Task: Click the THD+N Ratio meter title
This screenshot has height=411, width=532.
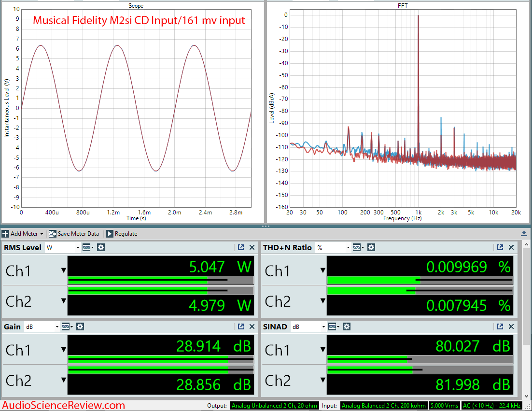Action: [287, 247]
